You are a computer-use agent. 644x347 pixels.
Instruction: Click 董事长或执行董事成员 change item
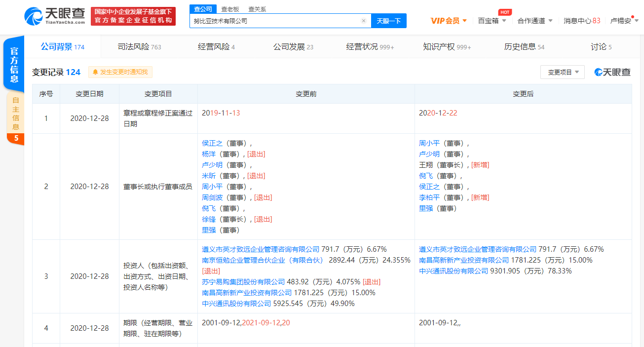(x=158, y=187)
